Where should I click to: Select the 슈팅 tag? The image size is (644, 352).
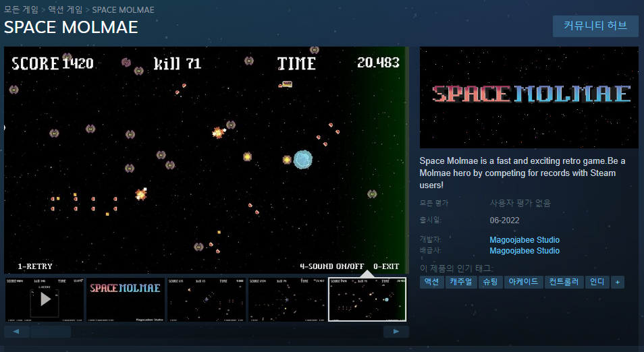490,282
